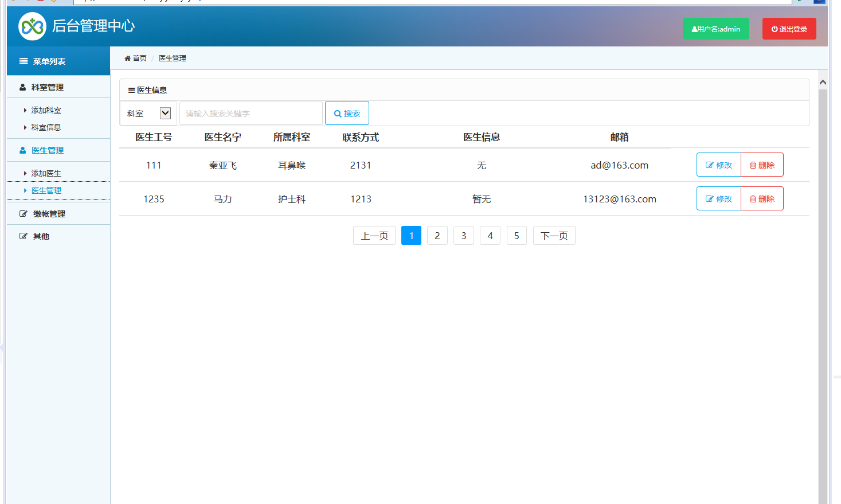Click the 首页 breadcrumb link

(x=136, y=58)
